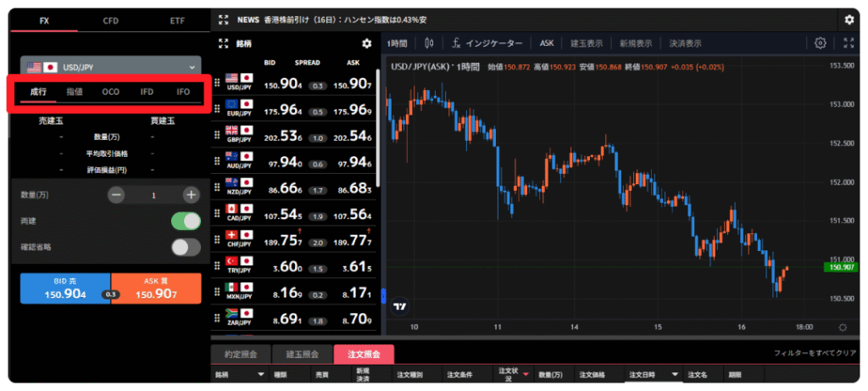Open the 1時間 timeframe selector
Image resolution: width=868 pixels, height=391 pixels.
pyautogui.click(x=397, y=43)
